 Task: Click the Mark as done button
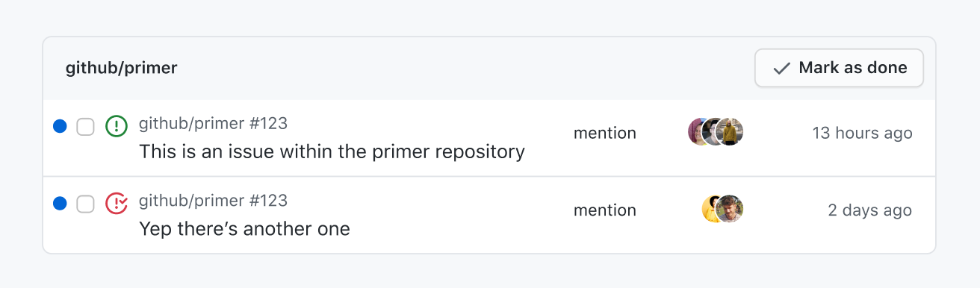840,69
